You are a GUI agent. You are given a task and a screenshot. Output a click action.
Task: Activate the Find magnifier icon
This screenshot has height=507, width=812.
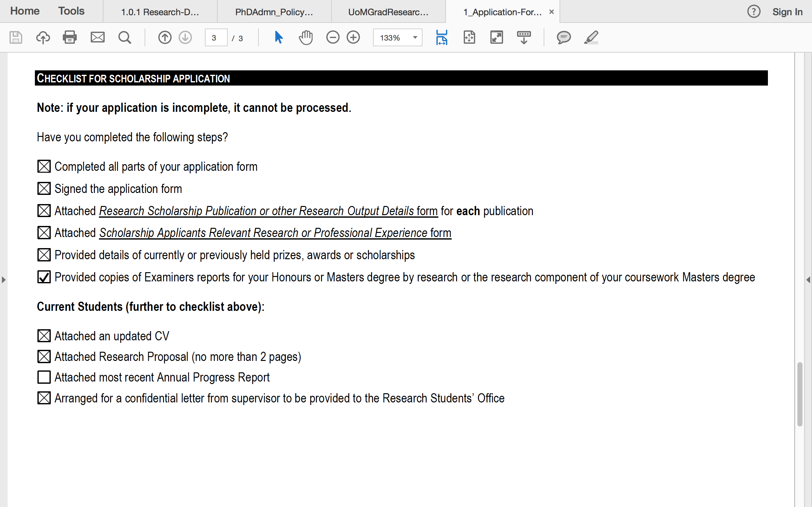(124, 37)
